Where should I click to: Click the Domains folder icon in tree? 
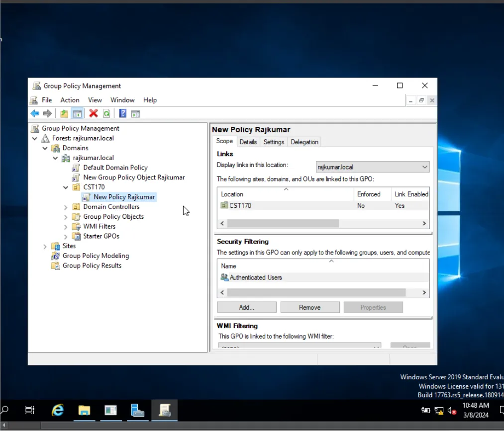pos(56,148)
